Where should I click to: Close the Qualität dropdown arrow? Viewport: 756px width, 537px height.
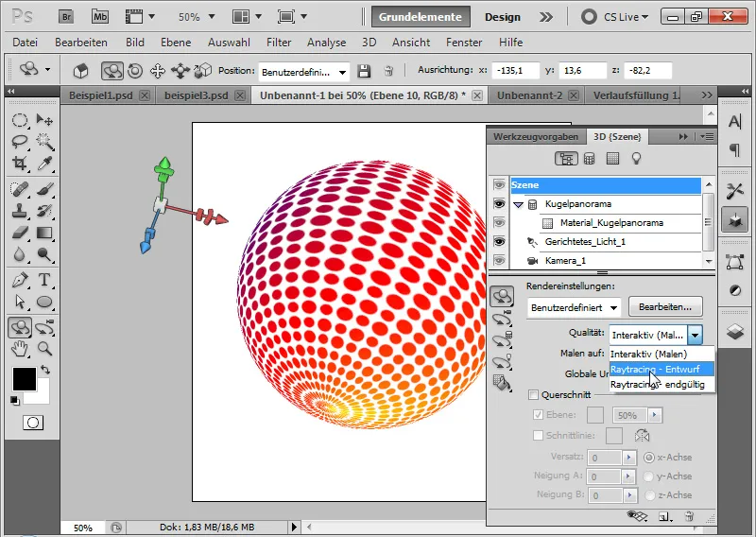click(x=695, y=335)
